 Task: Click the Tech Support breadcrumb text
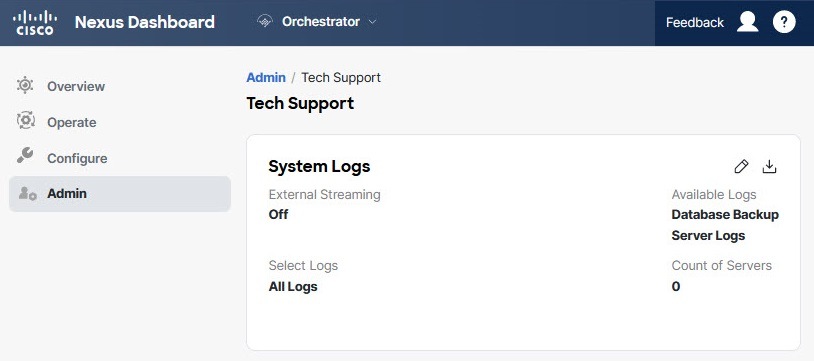(341, 77)
